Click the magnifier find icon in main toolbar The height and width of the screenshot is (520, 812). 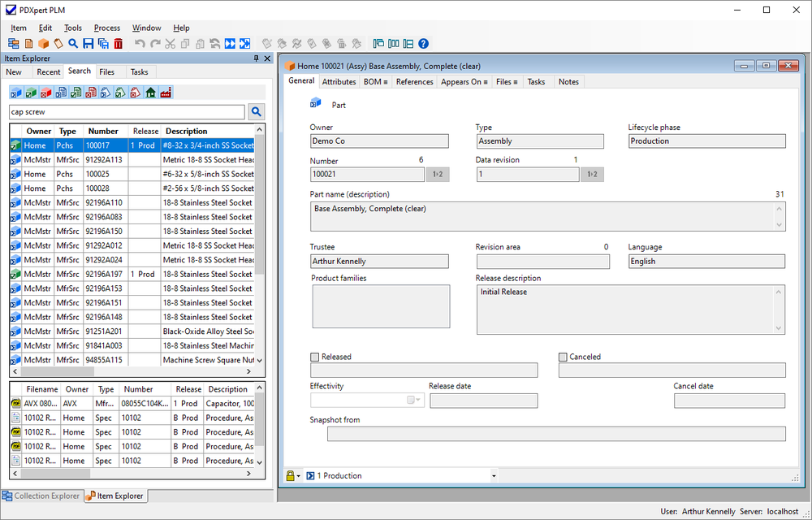pos(73,44)
